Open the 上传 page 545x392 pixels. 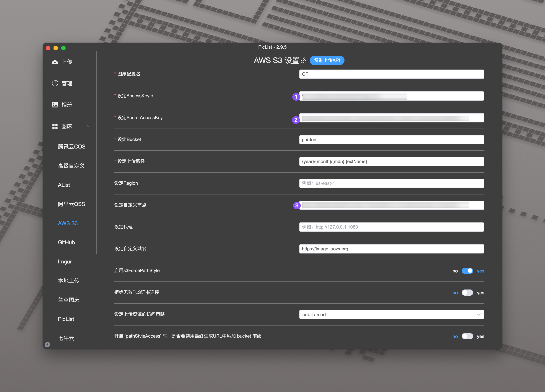click(67, 62)
